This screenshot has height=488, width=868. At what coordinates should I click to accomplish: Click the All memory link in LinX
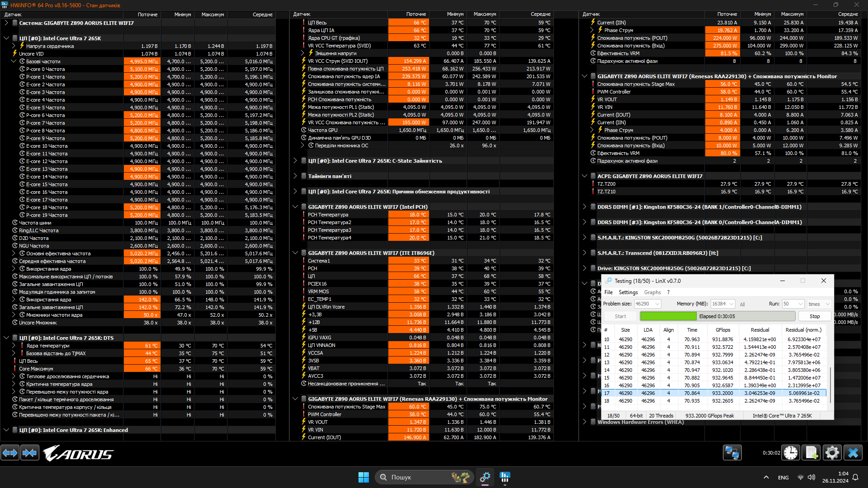tap(742, 304)
